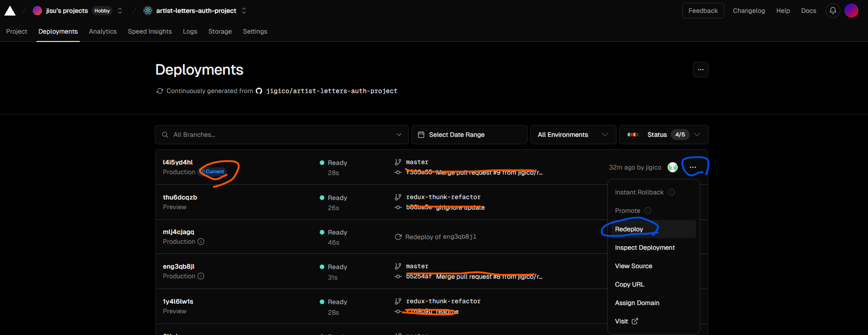Screen dimensions: 868x335
Task: Select the Deployments tab
Action: click(58, 31)
